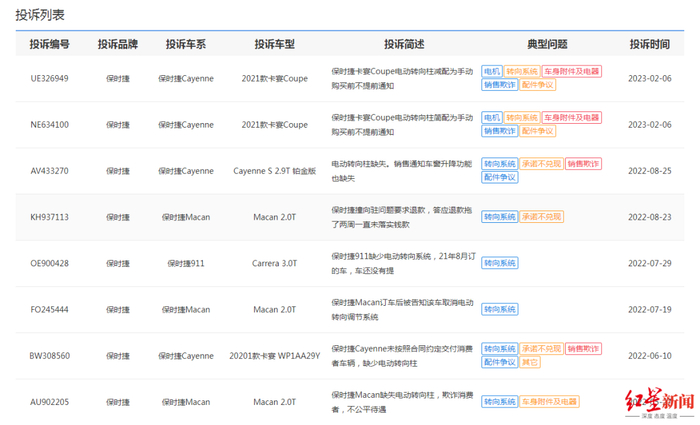Click 销售欺诈 tag in row BW308560
Viewport: 700px width, 425px height.
click(583, 349)
